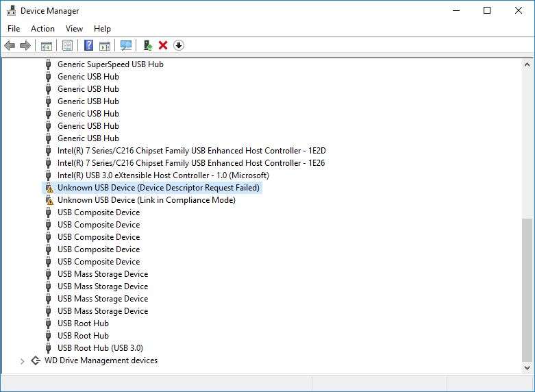Toggle the show/hide action pane icon
The image size is (535, 392).
click(x=105, y=45)
